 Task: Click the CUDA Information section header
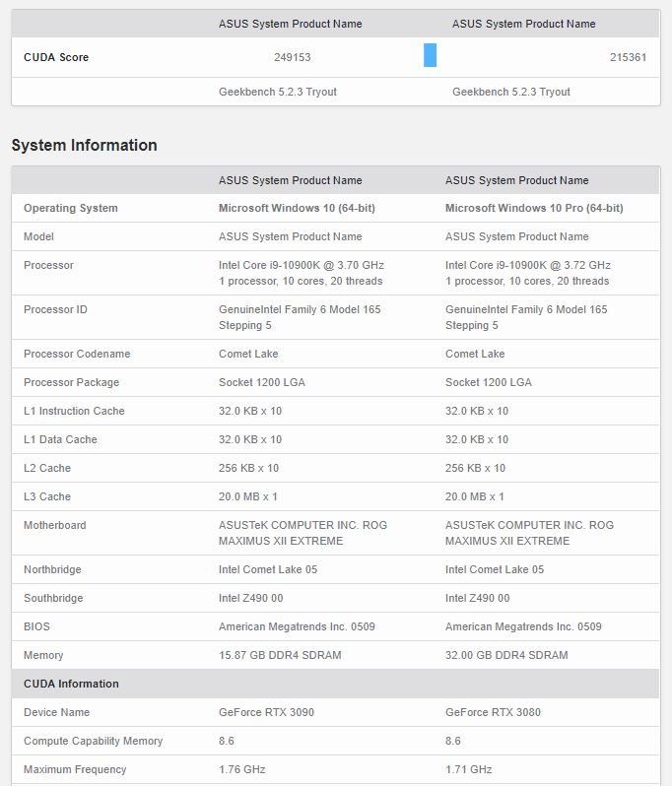click(x=71, y=684)
